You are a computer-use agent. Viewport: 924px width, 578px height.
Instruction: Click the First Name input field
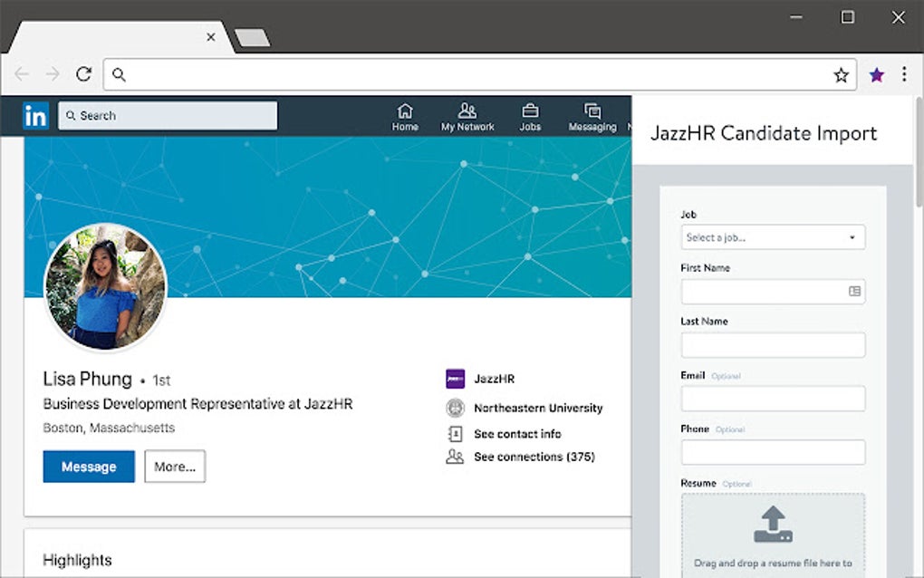tap(773, 291)
